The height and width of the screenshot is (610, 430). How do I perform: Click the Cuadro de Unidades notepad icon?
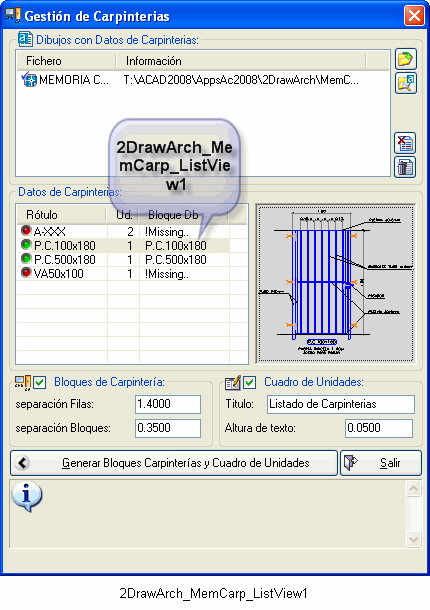pyautogui.click(x=233, y=383)
